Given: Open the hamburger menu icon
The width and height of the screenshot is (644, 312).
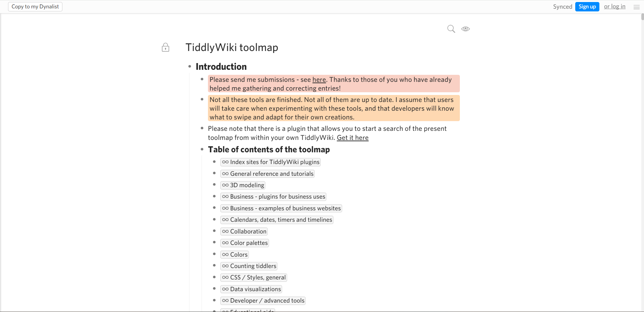Looking at the screenshot, I should 636,7.
